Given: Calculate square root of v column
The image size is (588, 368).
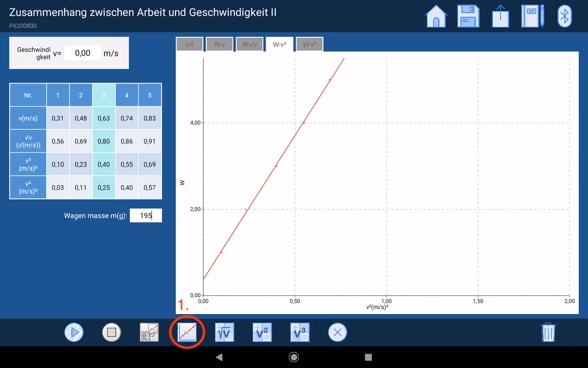Looking at the screenshot, I should 224,333.
